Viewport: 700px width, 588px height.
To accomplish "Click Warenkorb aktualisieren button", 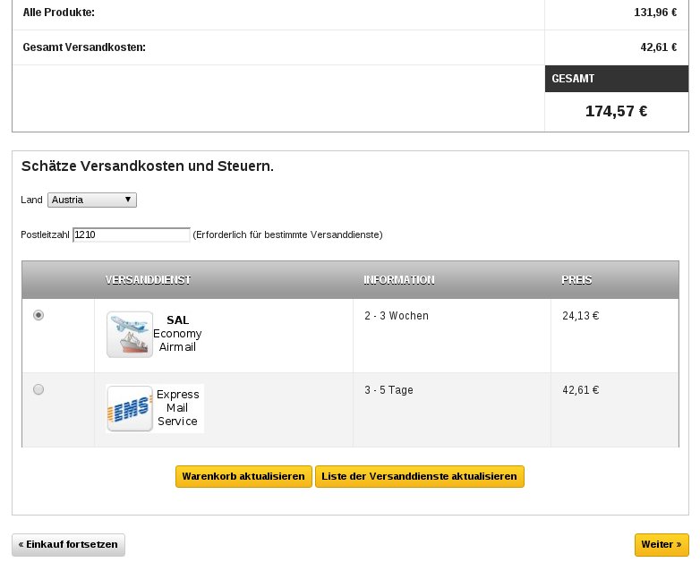I will [243, 476].
